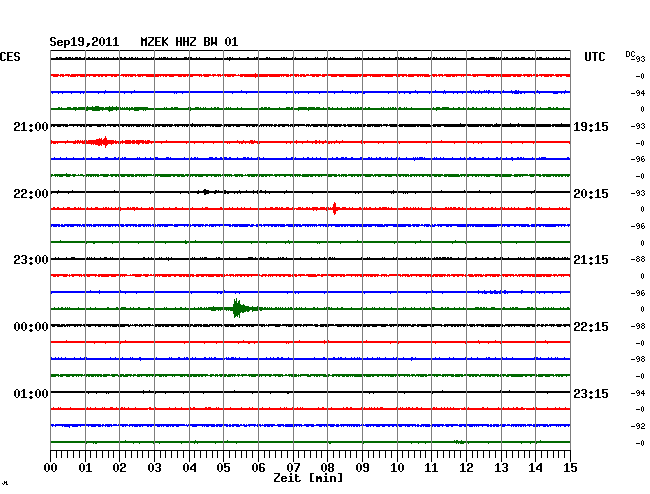
Task: Click the red seismic burst on the 21:00 trace
Action: coord(102,142)
